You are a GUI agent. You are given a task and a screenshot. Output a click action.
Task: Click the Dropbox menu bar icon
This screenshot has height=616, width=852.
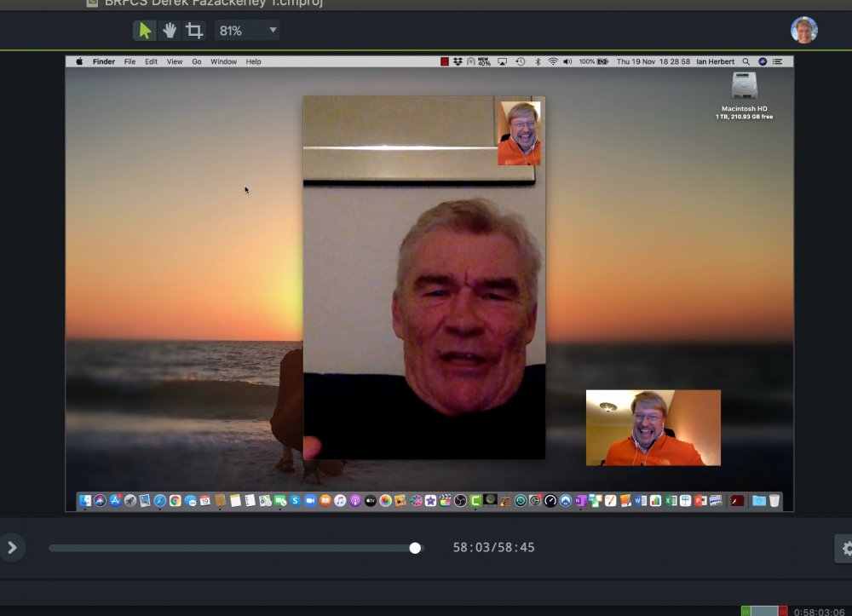(x=458, y=62)
